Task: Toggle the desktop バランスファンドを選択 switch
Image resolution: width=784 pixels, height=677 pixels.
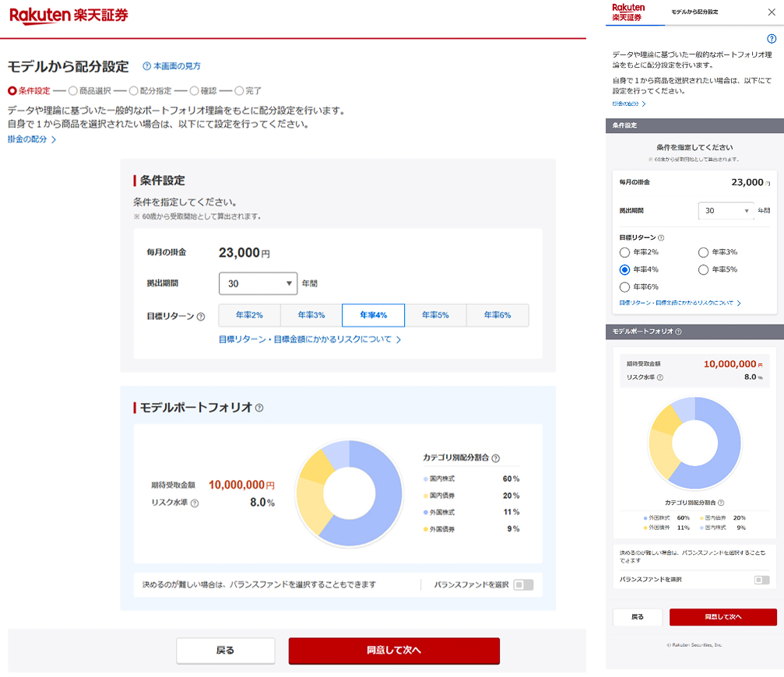Action: tap(523, 584)
